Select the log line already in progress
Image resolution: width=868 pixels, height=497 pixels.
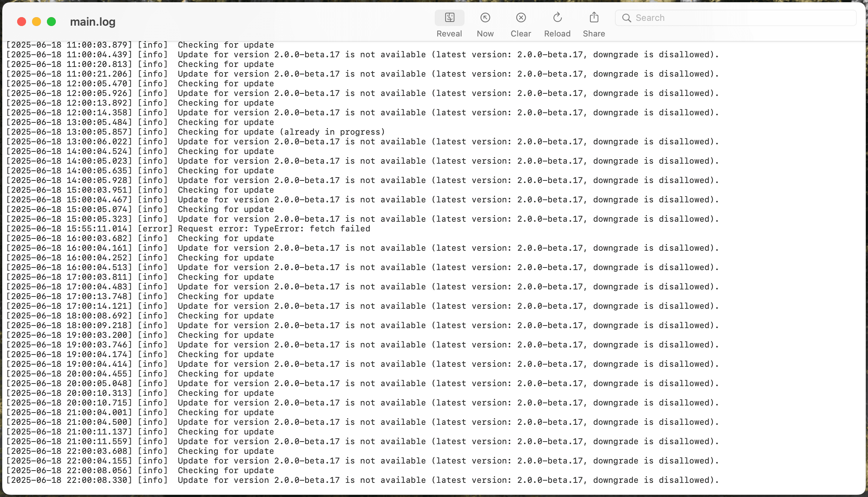point(195,132)
